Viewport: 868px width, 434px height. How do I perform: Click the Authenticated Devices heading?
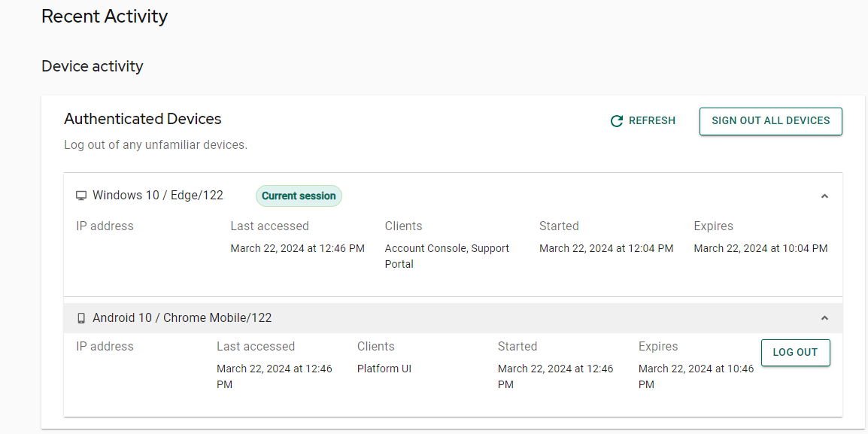click(143, 119)
